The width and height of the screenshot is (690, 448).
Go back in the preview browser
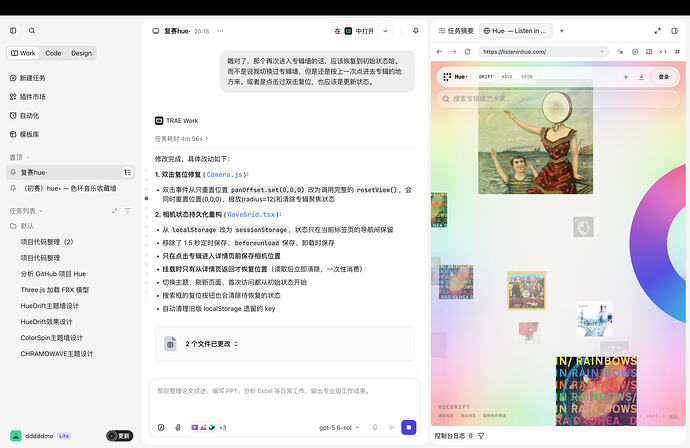pos(439,51)
